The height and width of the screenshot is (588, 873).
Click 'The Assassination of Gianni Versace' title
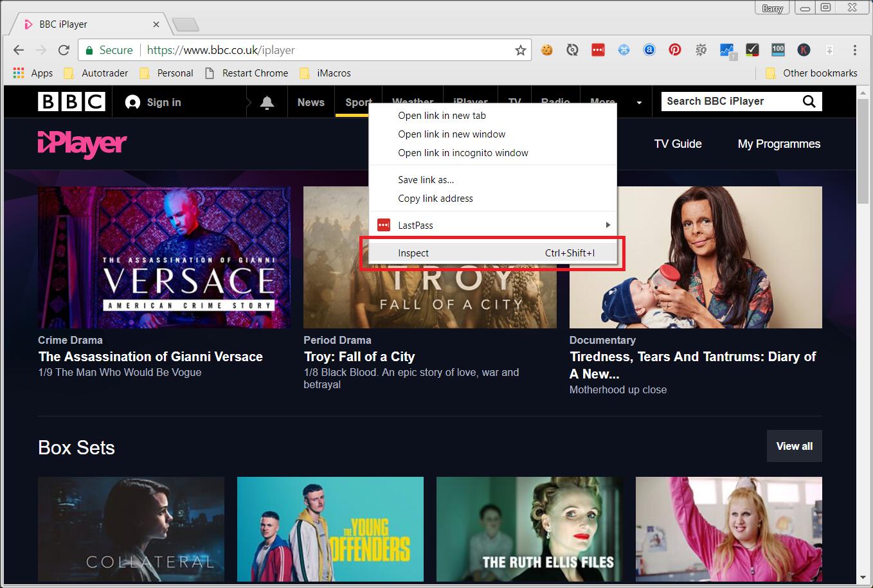(x=150, y=357)
